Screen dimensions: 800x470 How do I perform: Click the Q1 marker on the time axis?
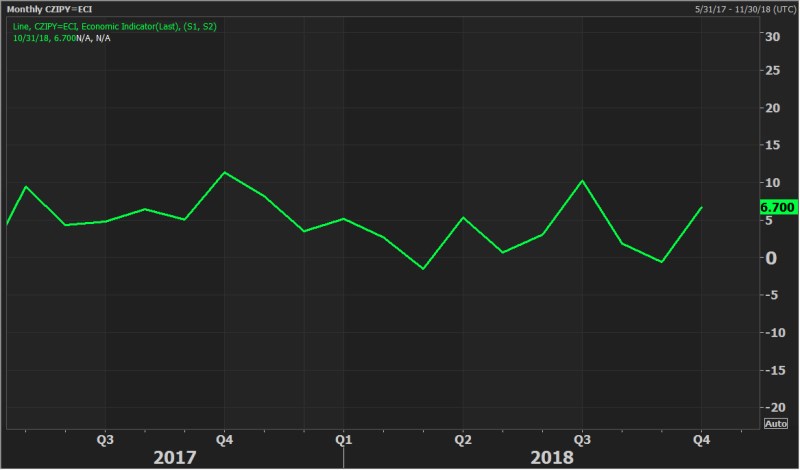pyautogui.click(x=343, y=438)
